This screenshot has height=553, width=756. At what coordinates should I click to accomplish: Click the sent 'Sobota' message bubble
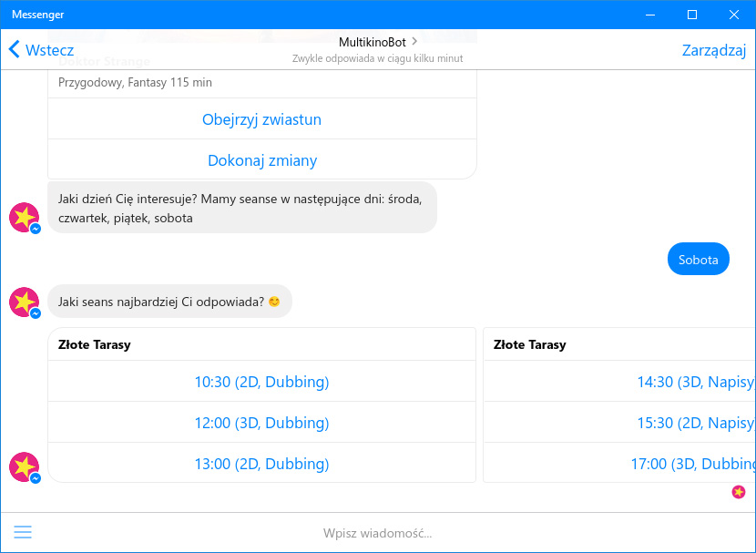click(698, 259)
